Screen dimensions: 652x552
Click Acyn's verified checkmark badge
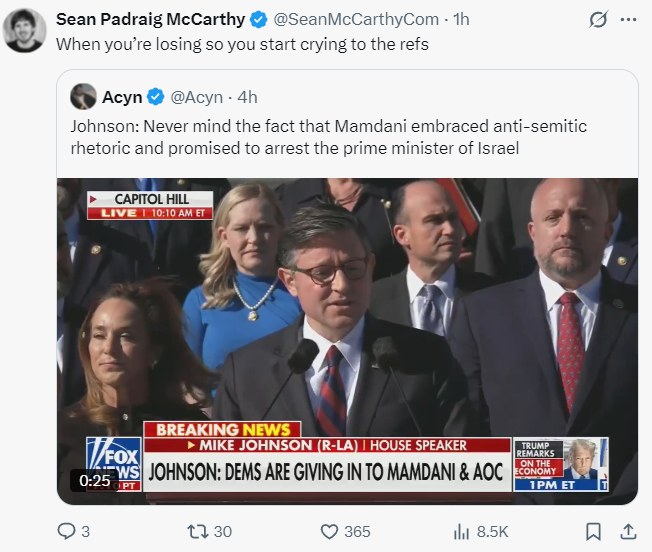coord(156,97)
